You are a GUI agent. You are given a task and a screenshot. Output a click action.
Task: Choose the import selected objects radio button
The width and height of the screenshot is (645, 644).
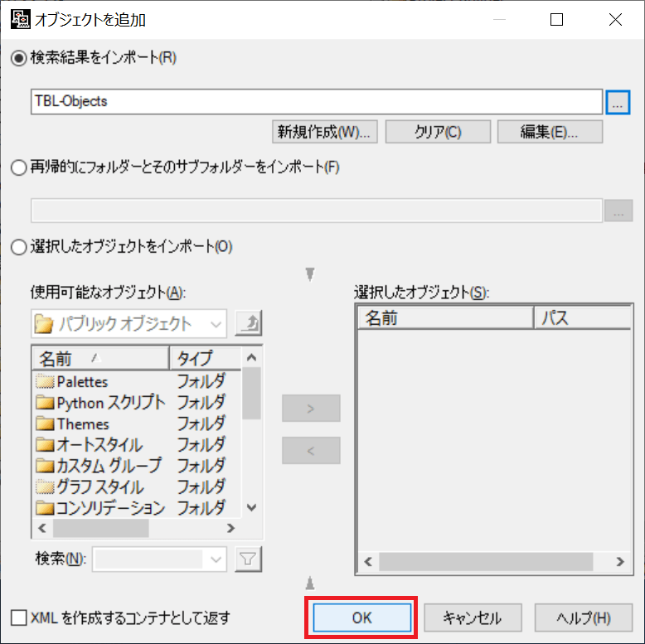(x=19, y=247)
